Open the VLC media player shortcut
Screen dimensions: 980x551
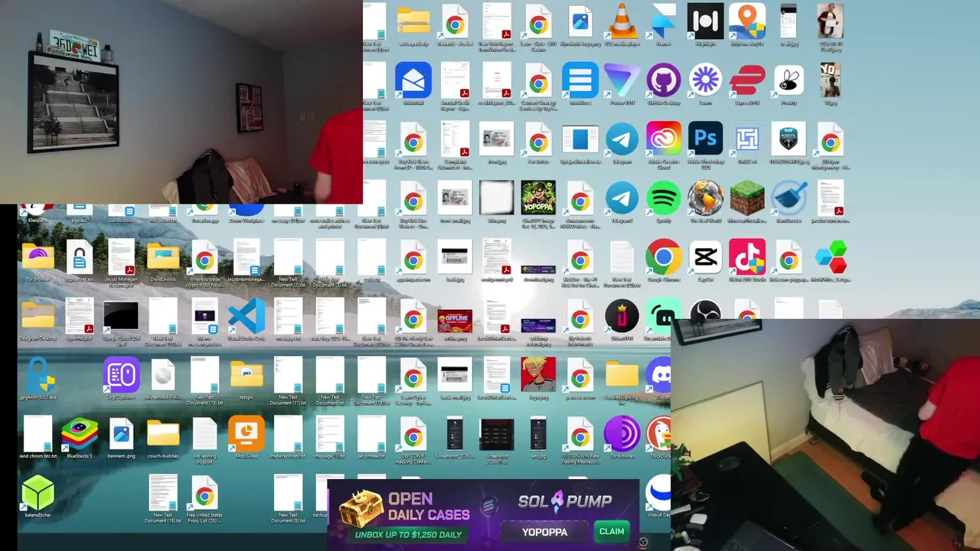click(x=622, y=22)
